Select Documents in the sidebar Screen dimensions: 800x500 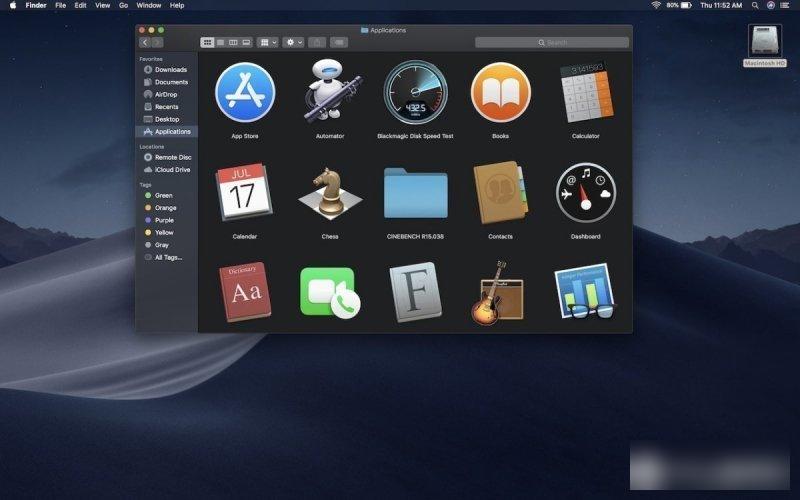click(166, 82)
